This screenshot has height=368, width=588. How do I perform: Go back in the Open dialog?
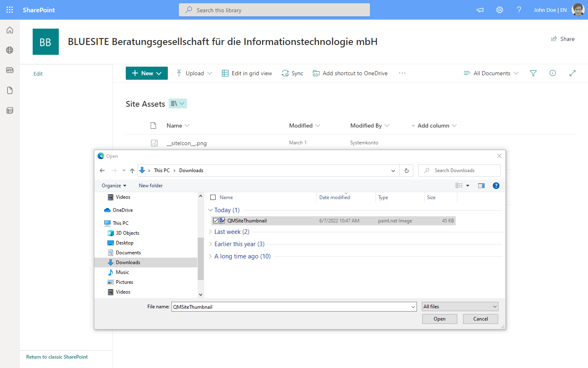pos(102,171)
